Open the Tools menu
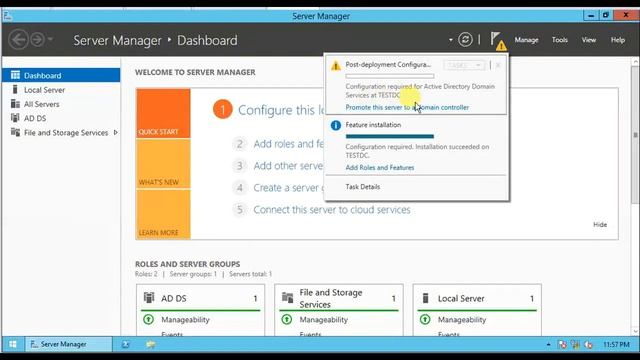Viewport: 640px width, 360px height. pyautogui.click(x=560, y=40)
